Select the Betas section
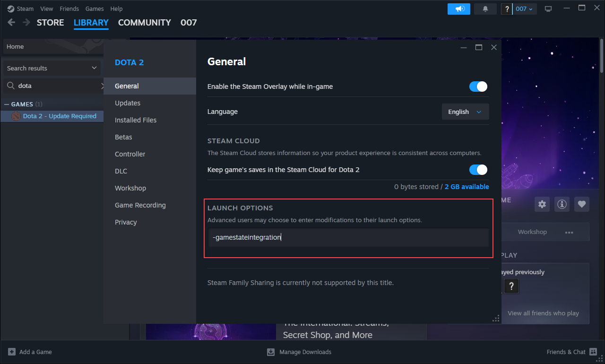This screenshot has height=364, width=605. [x=150, y=137]
